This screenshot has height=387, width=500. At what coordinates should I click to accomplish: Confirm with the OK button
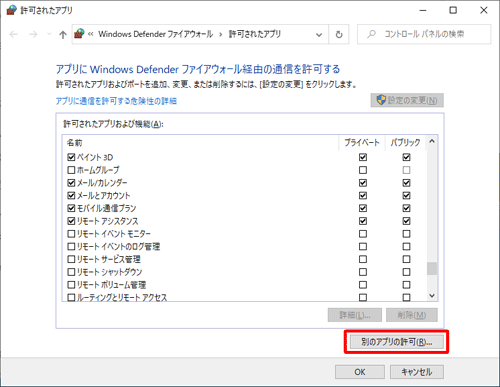click(x=360, y=372)
